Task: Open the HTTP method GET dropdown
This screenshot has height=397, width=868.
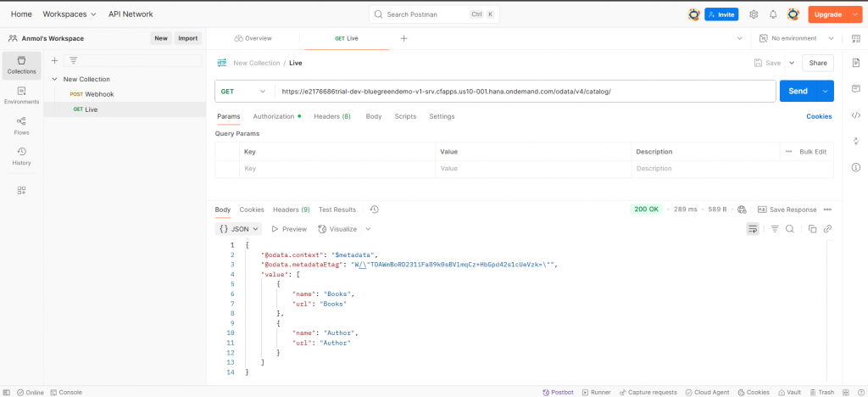Action: click(x=243, y=92)
